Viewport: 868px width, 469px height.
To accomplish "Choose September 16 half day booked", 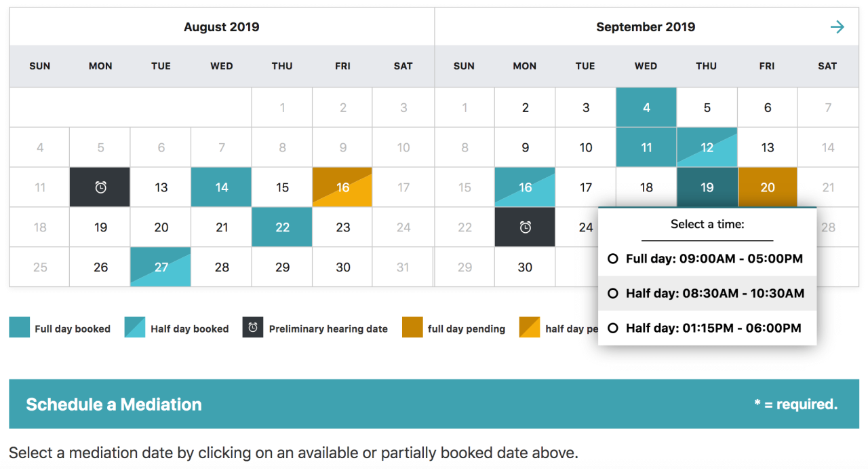I will point(525,187).
